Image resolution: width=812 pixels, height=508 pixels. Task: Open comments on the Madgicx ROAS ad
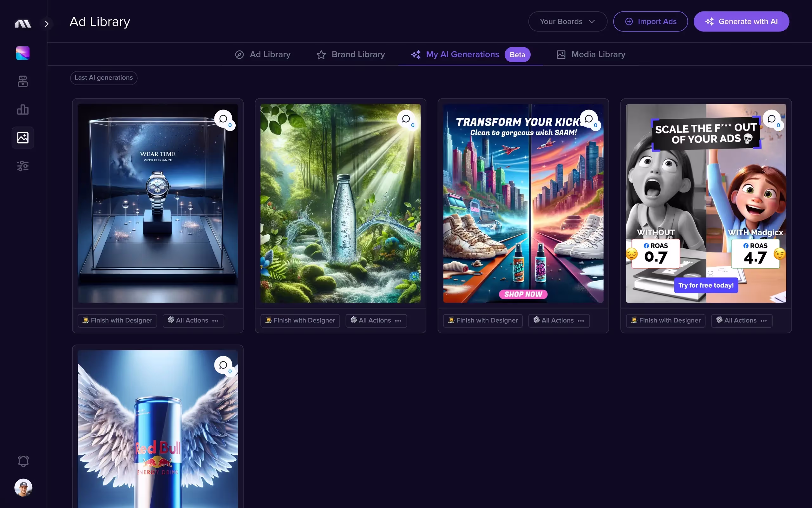(x=772, y=119)
